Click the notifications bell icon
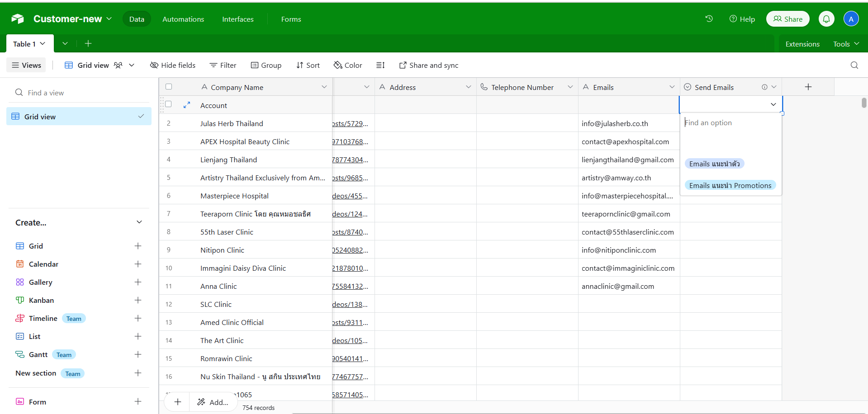Viewport: 868px width, 414px height. click(826, 19)
